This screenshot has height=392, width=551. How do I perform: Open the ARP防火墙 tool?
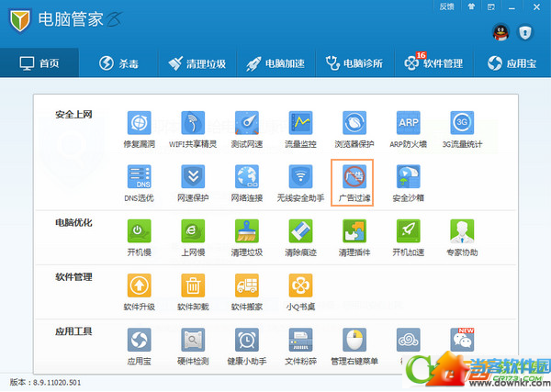pos(408,129)
